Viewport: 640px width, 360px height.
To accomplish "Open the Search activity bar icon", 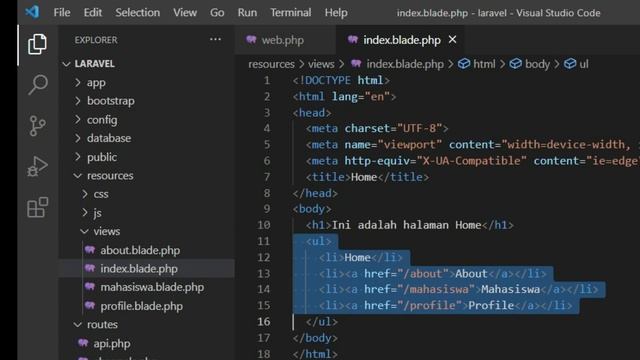I will [38, 84].
